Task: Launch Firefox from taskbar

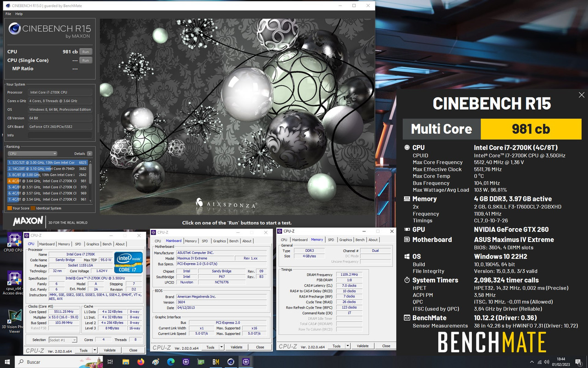Action: tap(141, 362)
